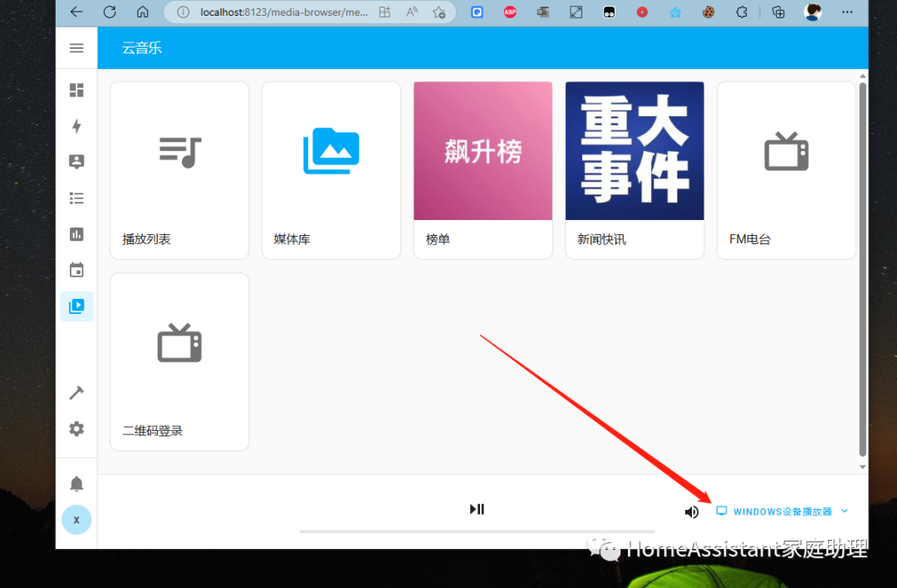897x588 pixels.
Task: Open the History chart icon
Action: coord(76,234)
